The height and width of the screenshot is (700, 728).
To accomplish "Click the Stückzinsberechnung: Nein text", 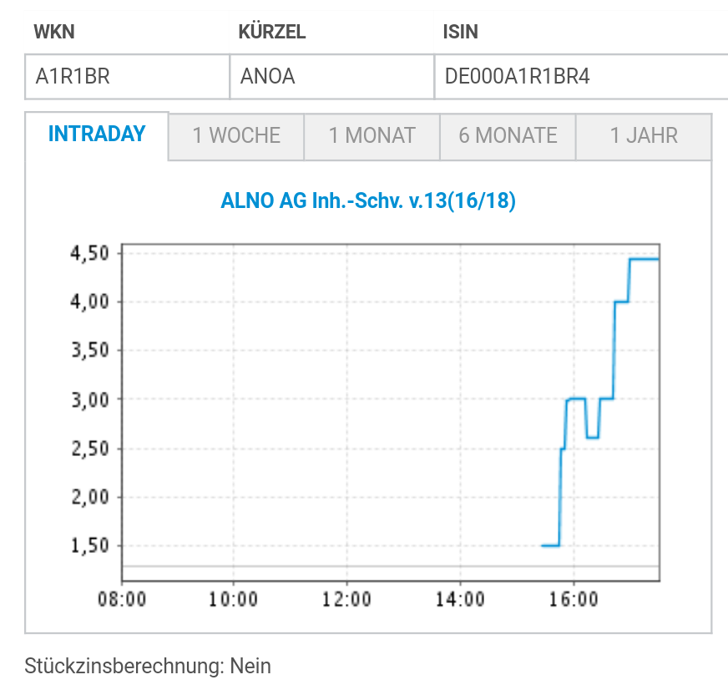I will [x=148, y=666].
